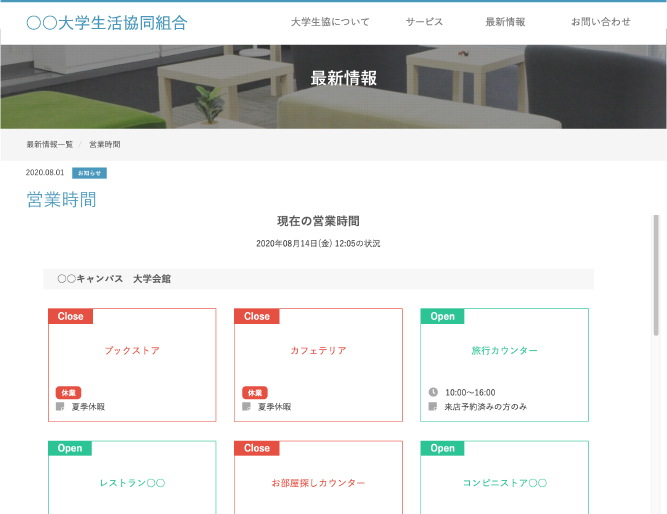The height and width of the screenshot is (514, 667).
Task: Click the 休業 badge in ブックストア card
Action: pyautogui.click(x=67, y=393)
